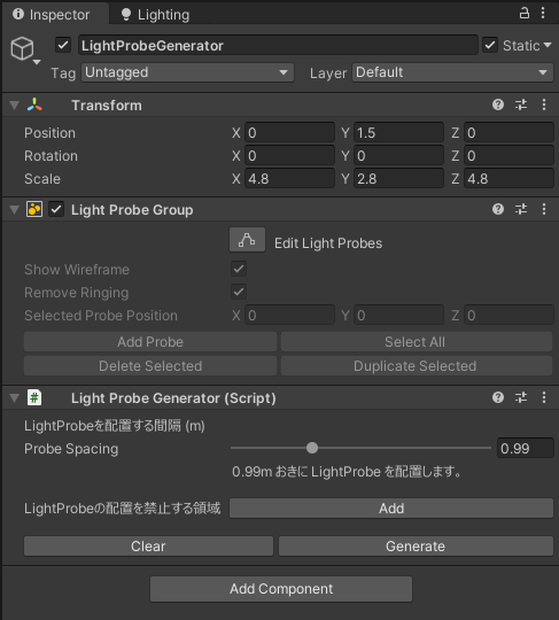
Task: Disable the Light Probe Group component checkbox
Action: coord(56,209)
